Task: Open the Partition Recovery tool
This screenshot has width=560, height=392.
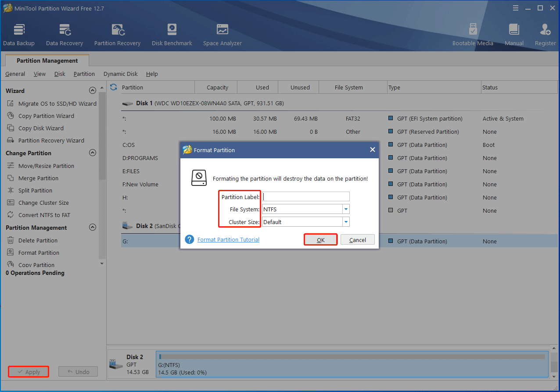Action: [x=117, y=35]
